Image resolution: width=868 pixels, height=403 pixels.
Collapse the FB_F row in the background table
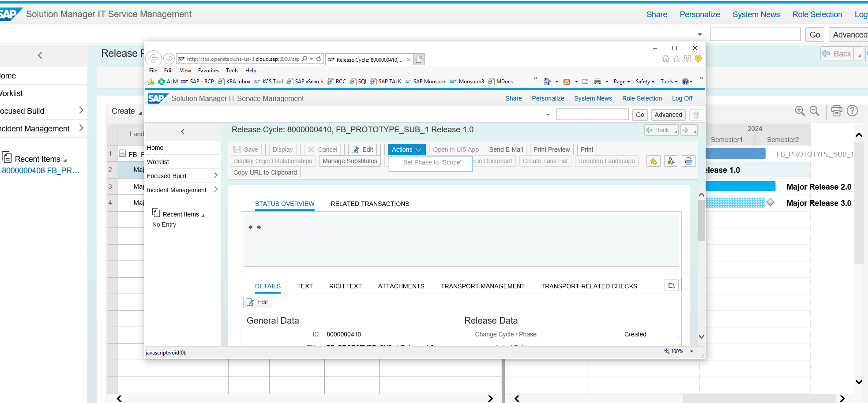(123, 153)
